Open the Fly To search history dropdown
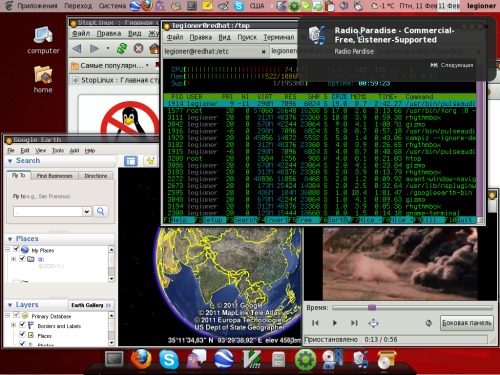Image resolution: width=500 pixels, height=375 pixels. coord(87,211)
